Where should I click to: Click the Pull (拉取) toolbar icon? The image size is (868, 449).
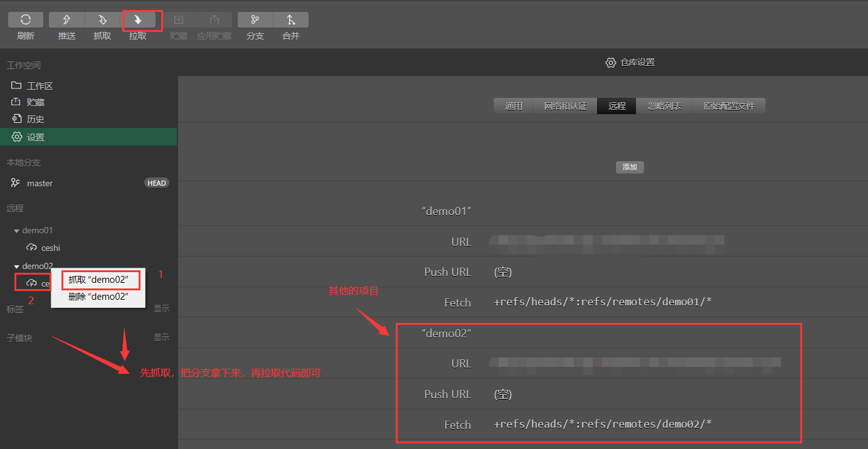138,20
